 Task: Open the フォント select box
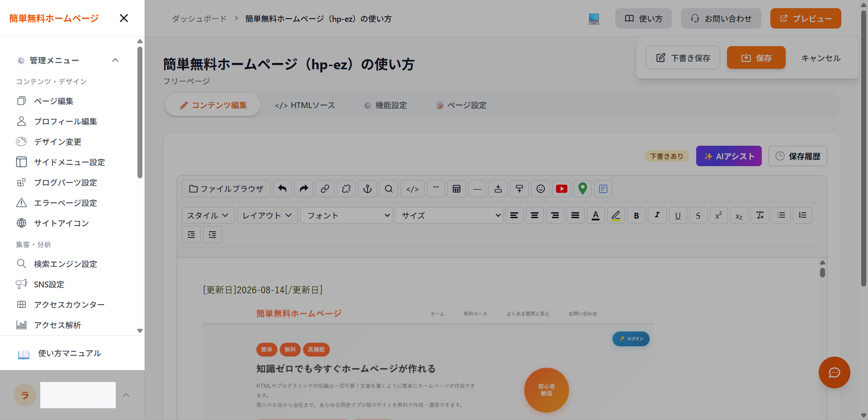pos(347,215)
